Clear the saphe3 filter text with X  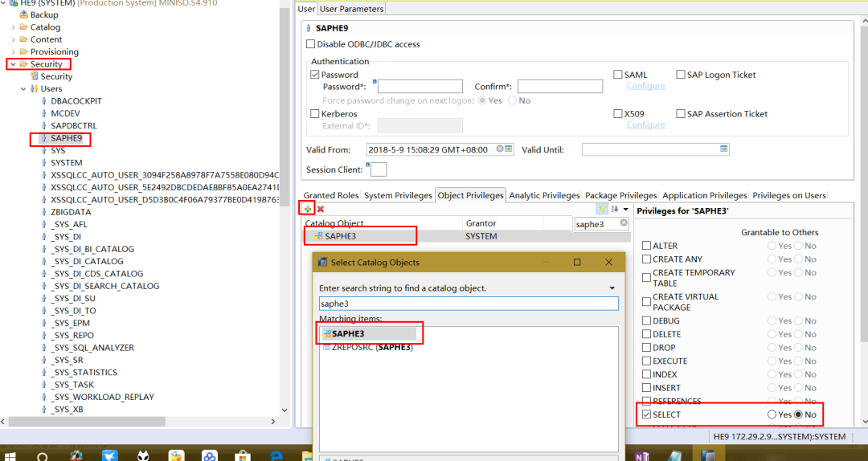pyautogui.click(x=624, y=223)
